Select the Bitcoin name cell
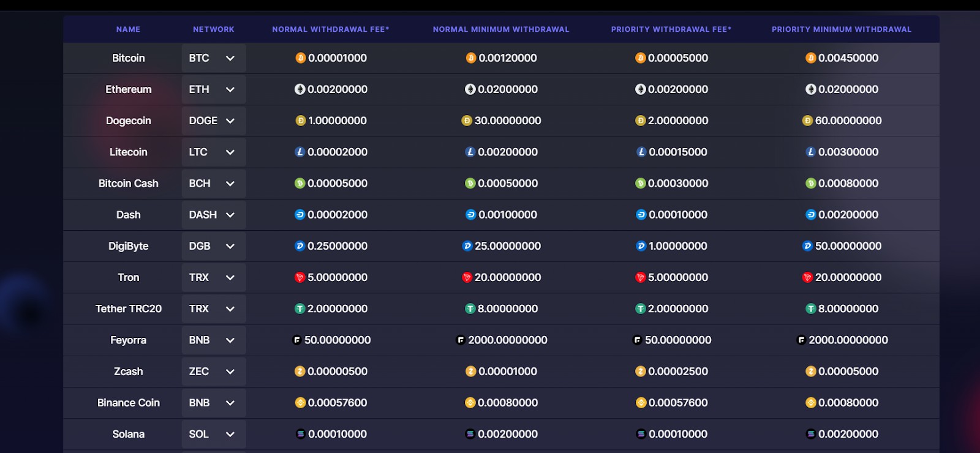The image size is (980, 453). pyautogui.click(x=129, y=58)
